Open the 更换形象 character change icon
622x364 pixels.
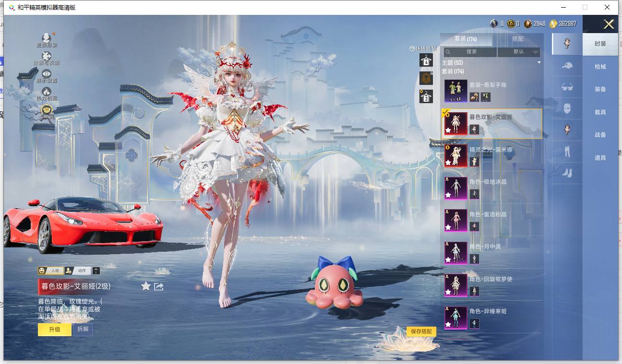tap(47, 38)
